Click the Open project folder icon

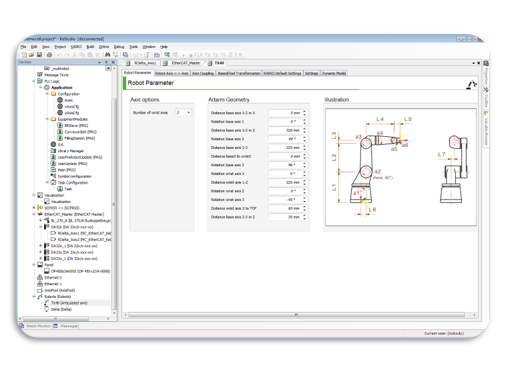click(31, 55)
